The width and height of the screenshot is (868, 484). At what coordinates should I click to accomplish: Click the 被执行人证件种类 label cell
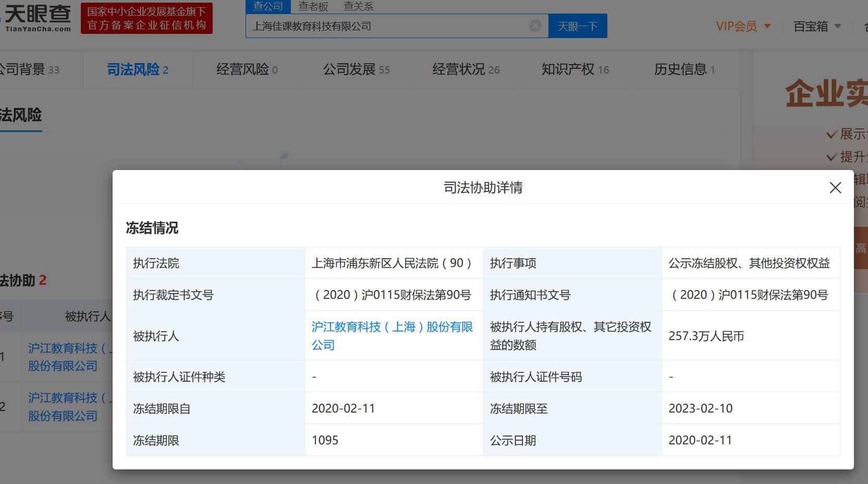pos(215,377)
